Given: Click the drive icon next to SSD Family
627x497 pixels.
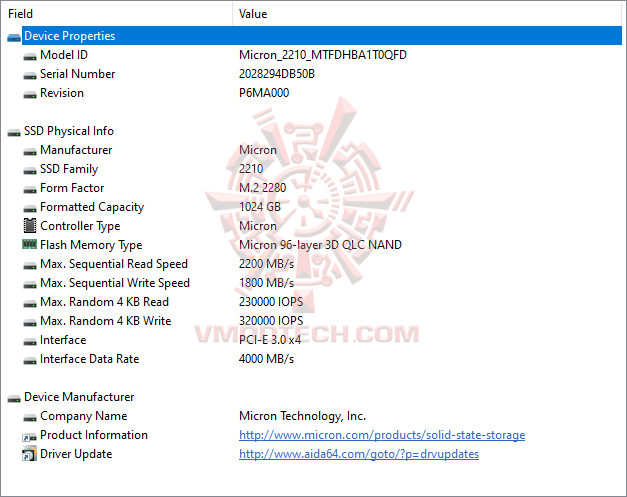Looking at the screenshot, I should [30, 171].
